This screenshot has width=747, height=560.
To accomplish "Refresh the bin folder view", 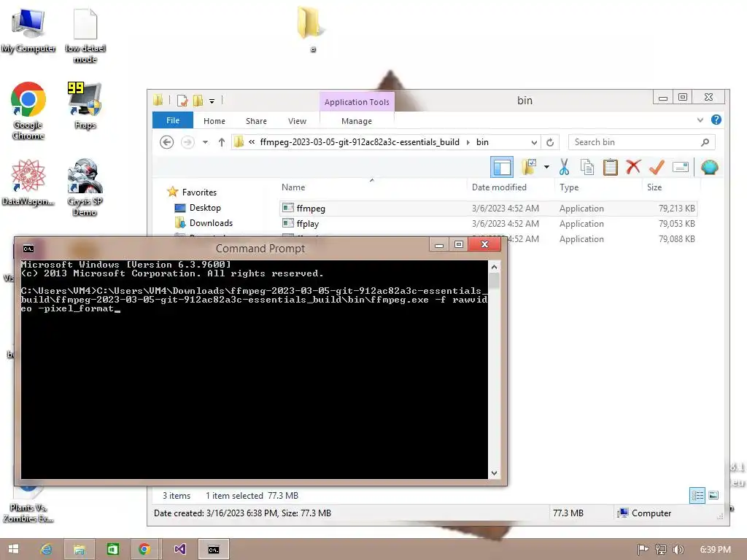I will tap(550, 142).
